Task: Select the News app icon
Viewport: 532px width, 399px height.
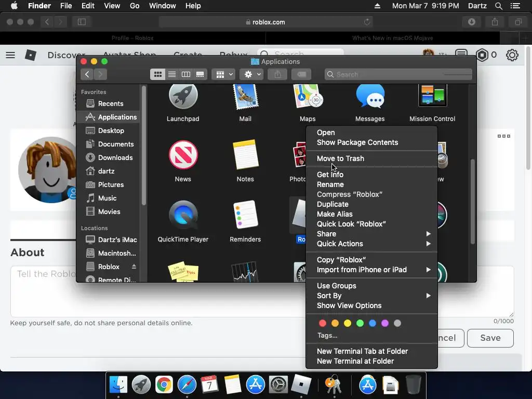Action: [183, 155]
